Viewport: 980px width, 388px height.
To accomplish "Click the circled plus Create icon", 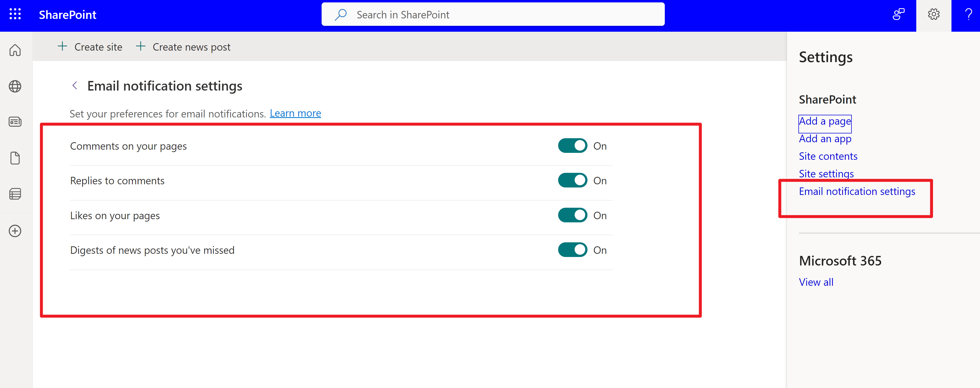I will point(15,231).
